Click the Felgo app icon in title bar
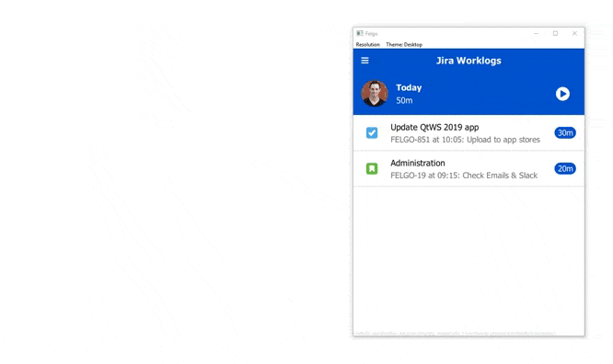 pos(360,34)
